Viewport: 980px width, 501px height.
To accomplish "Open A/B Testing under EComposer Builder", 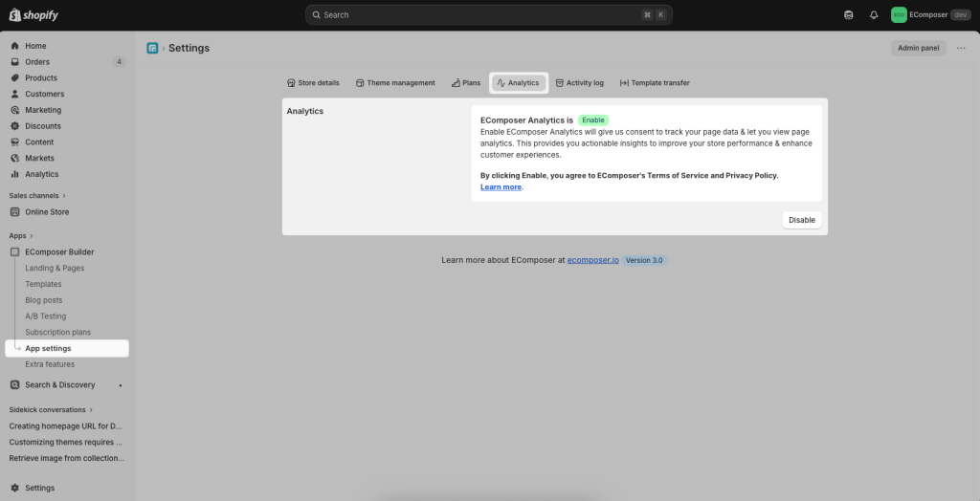I will click(46, 316).
